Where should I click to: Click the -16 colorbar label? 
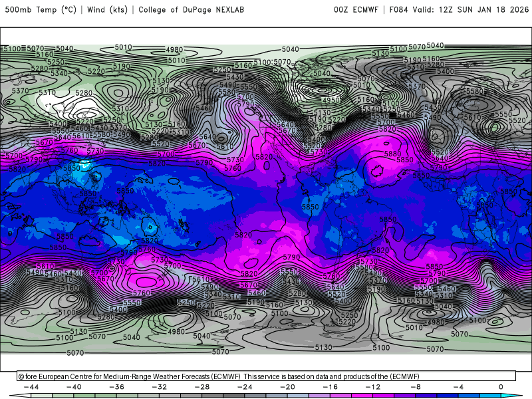331,387
